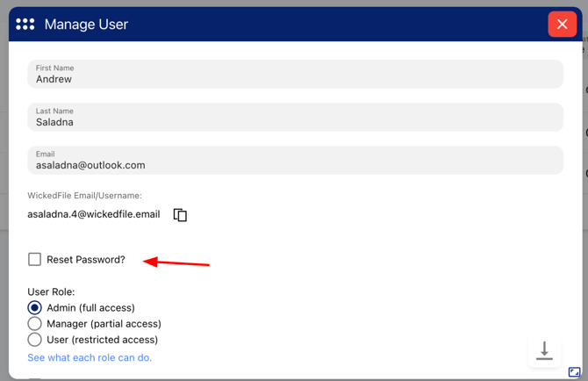Select the Admin (full access) role
The image size is (588, 381).
34,308
